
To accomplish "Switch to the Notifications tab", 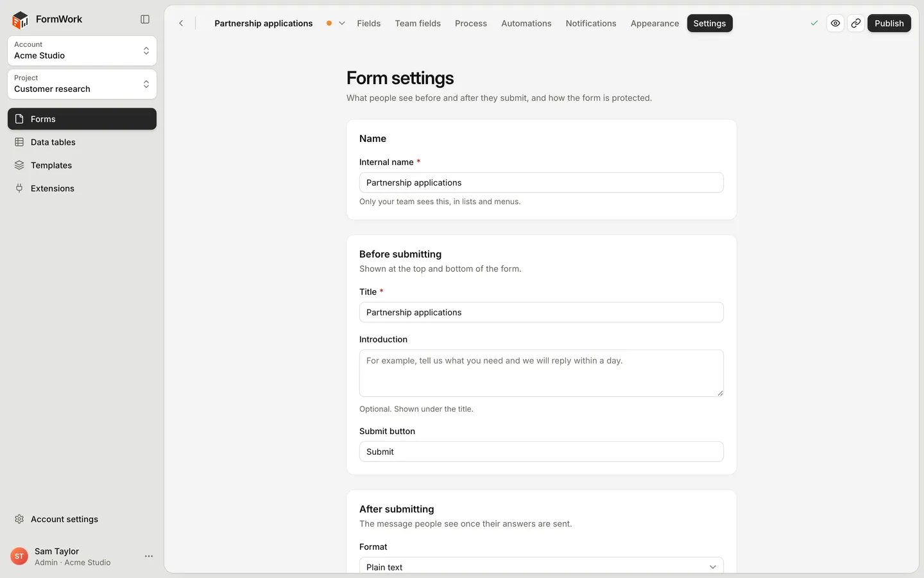I will (x=591, y=23).
